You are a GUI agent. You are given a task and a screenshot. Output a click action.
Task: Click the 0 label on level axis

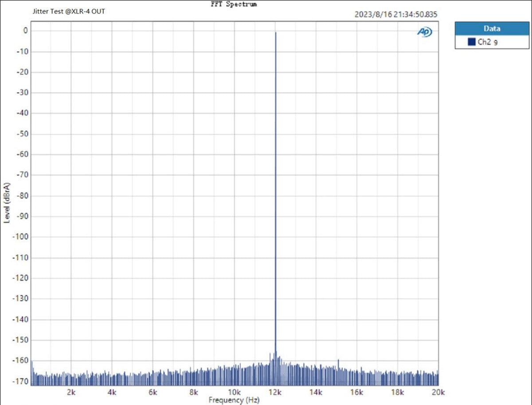point(26,31)
